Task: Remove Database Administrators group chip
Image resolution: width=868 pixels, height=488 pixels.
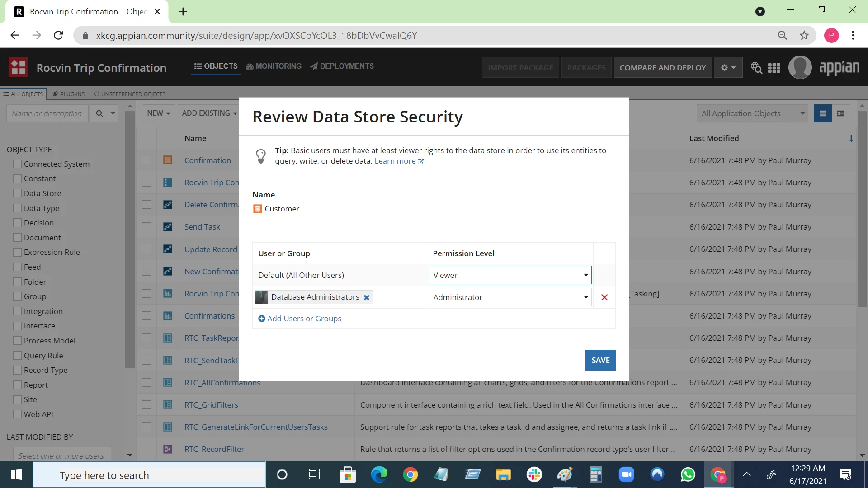Action: 367,297
